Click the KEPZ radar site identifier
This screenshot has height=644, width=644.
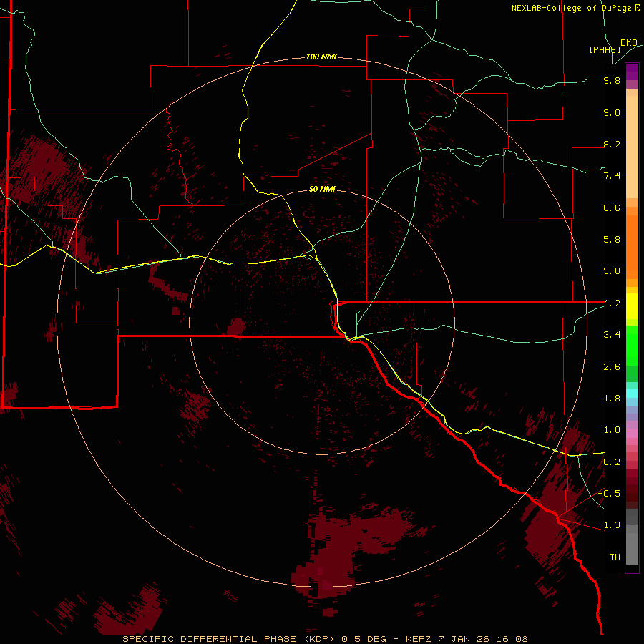tap(419, 639)
